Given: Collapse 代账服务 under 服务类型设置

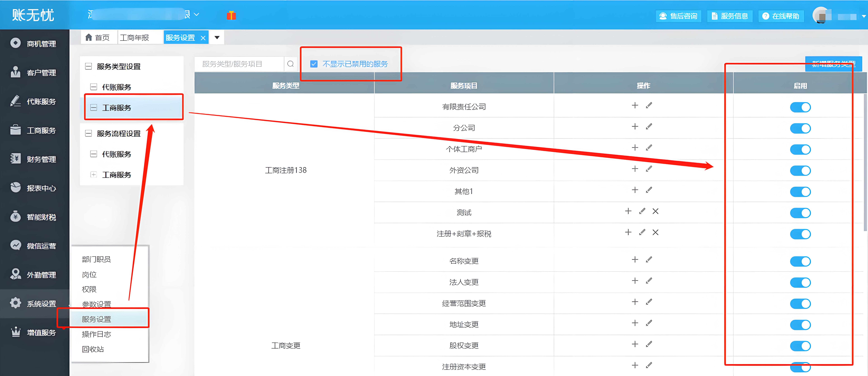Looking at the screenshot, I should click(x=94, y=87).
